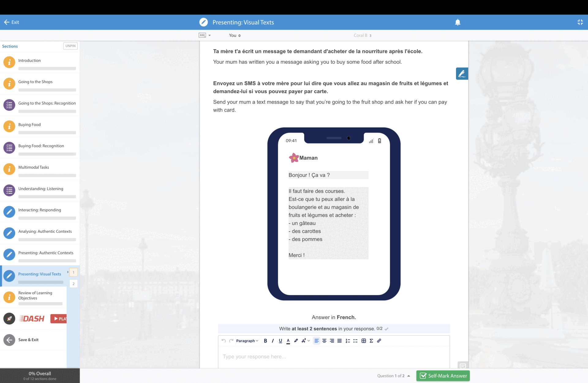
Task: Expand the superscript options dropdown arrow
Action: coord(309,341)
